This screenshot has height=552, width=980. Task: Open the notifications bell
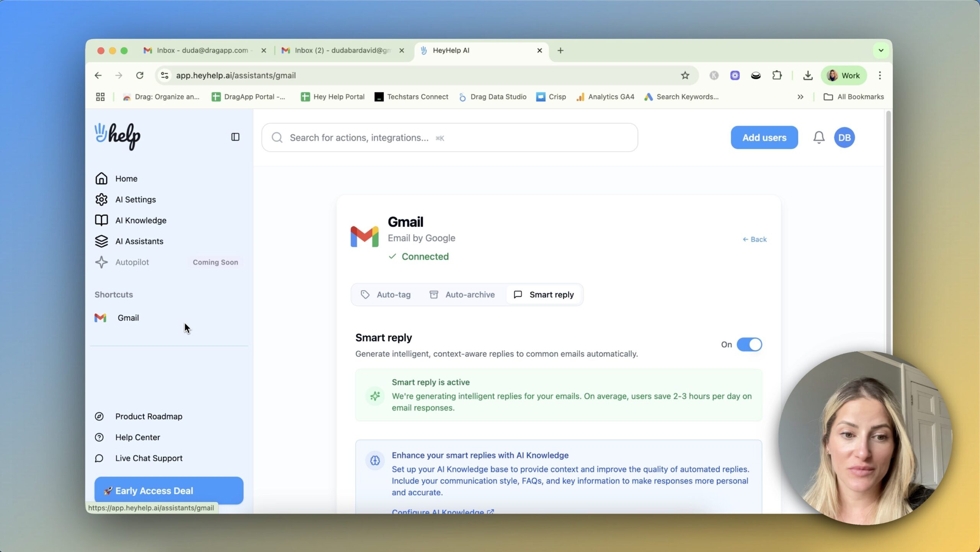coord(819,138)
